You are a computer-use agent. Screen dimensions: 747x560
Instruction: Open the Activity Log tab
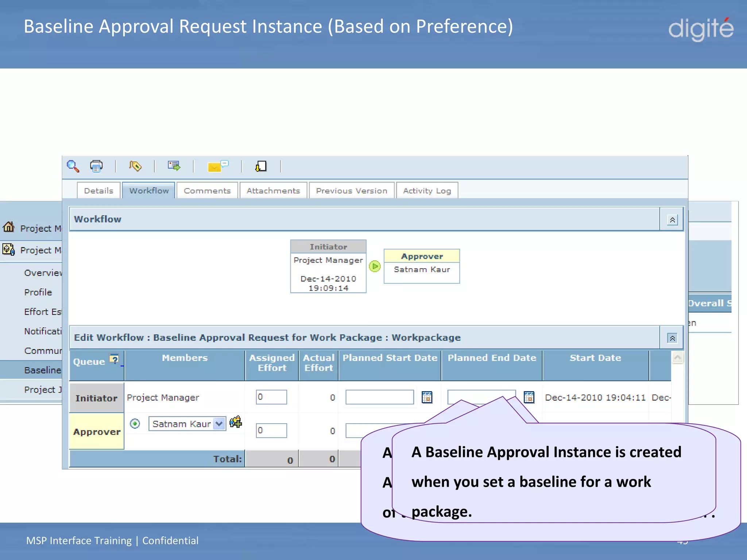point(427,190)
